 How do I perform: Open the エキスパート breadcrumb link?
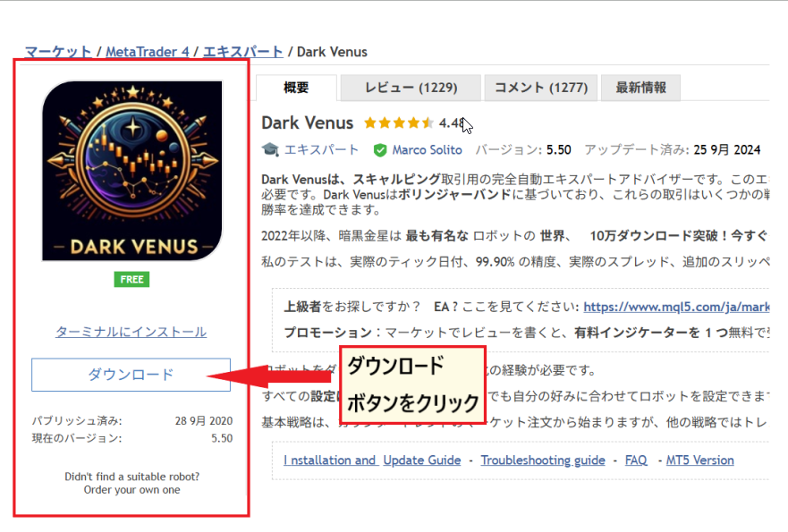tap(242, 52)
